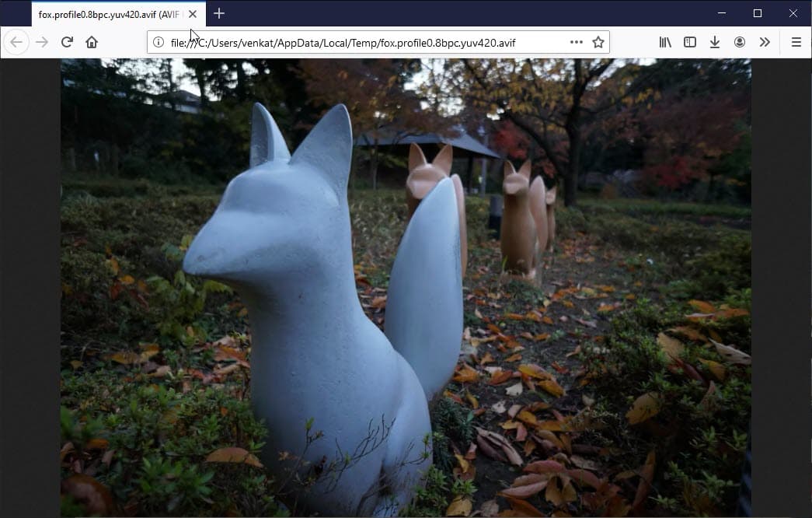Screen dimensions: 812x518
Task: Open the downloads panel
Action: tap(715, 42)
